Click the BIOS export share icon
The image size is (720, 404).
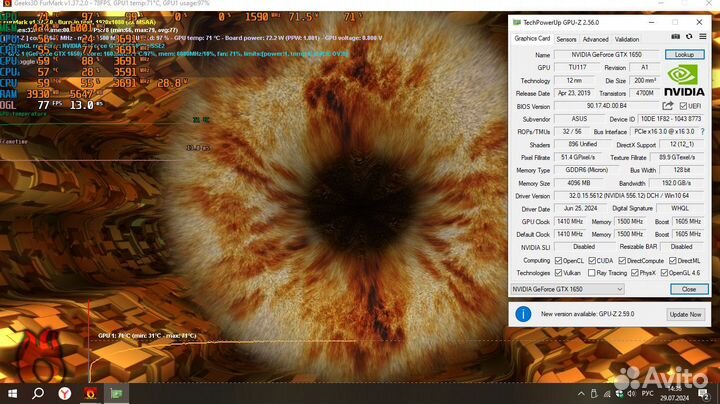point(668,105)
